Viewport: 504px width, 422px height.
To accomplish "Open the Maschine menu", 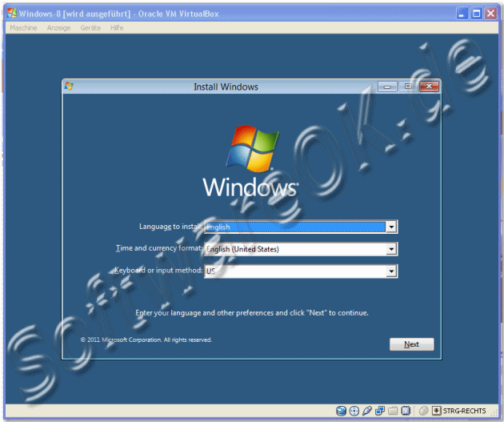I will [x=23, y=28].
